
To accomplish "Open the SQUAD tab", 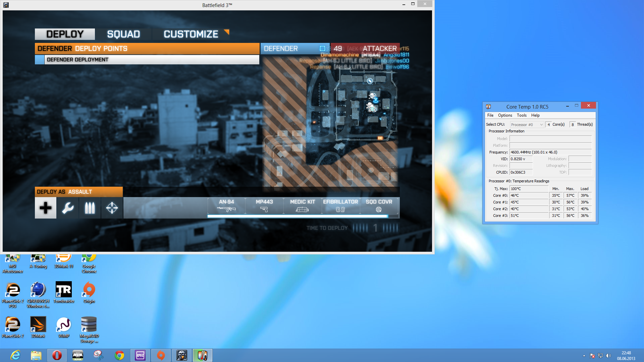I will pyautogui.click(x=123, y=34).
